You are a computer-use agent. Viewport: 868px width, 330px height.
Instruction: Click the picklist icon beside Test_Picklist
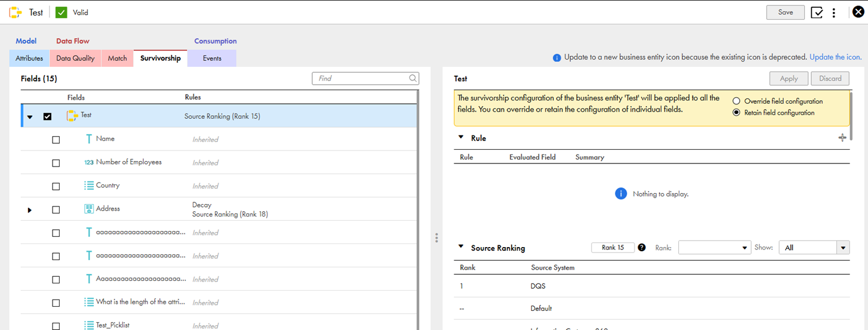89,325
